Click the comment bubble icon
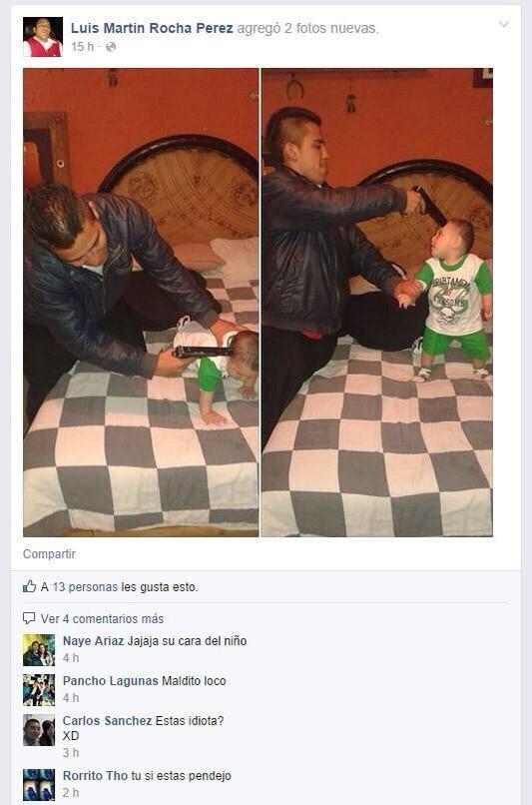The image size is (532, 805). click(29, 618)
